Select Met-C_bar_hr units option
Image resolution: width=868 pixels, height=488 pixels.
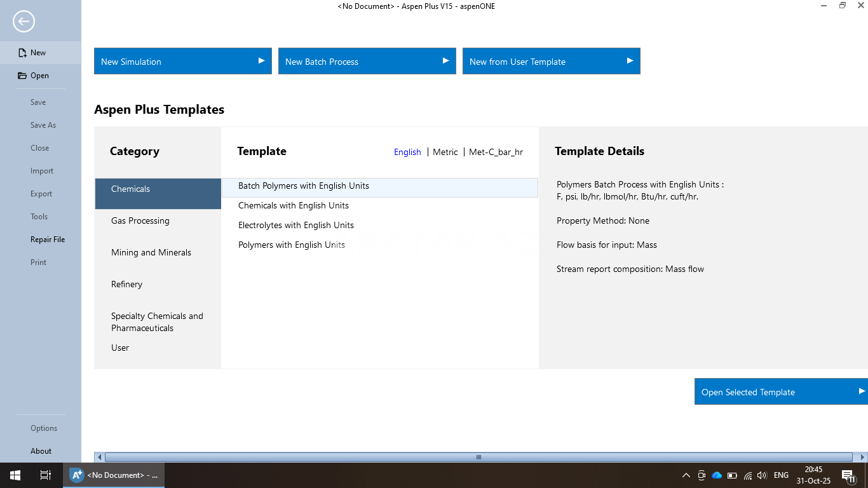coord(496,152)
